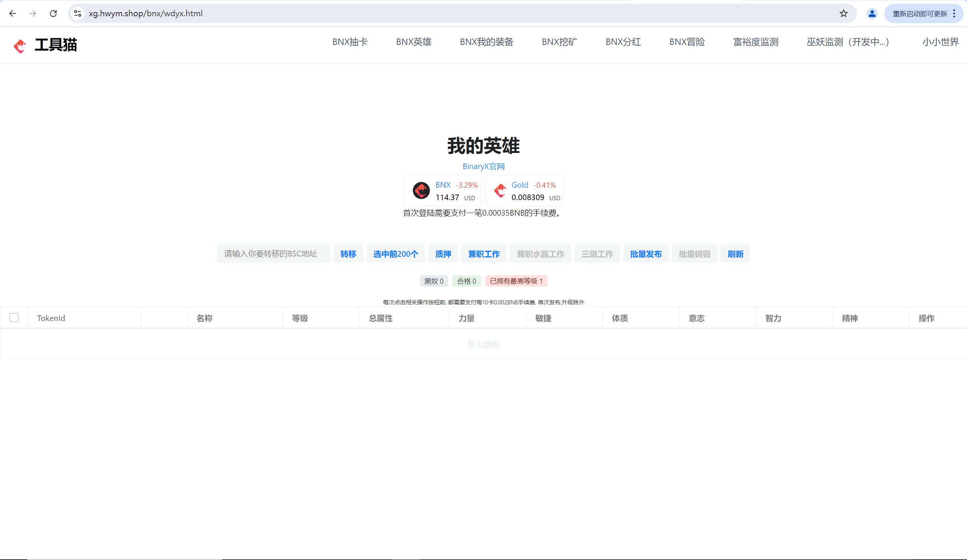
Task: Tick the select-all checkbox in table header
Action: coord(14,318)
